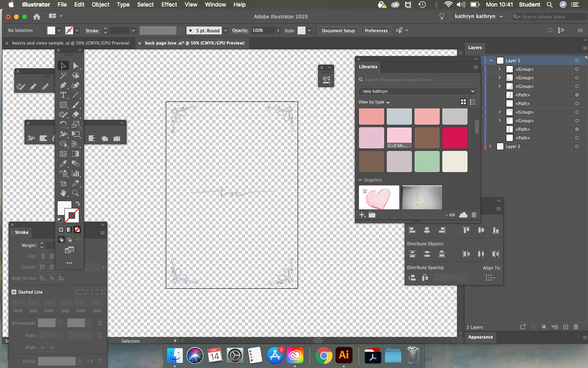Select the Blend tool
Screen dimensions: 588x368
pyautogui.click(x=76, y=164)
